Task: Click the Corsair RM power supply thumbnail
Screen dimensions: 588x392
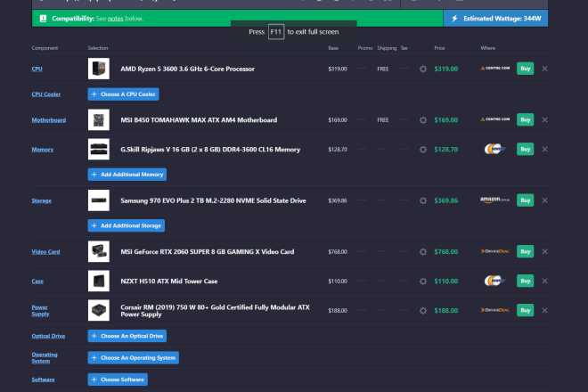Action: 99,310
